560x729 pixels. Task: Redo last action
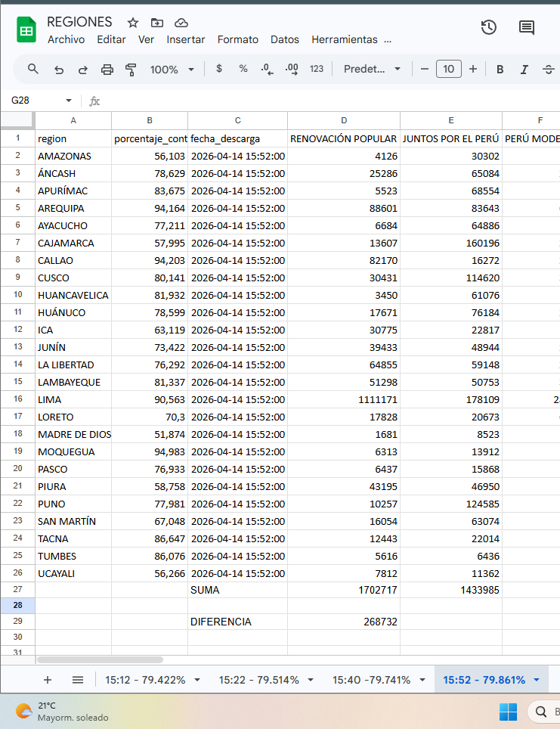coord(82,70)
